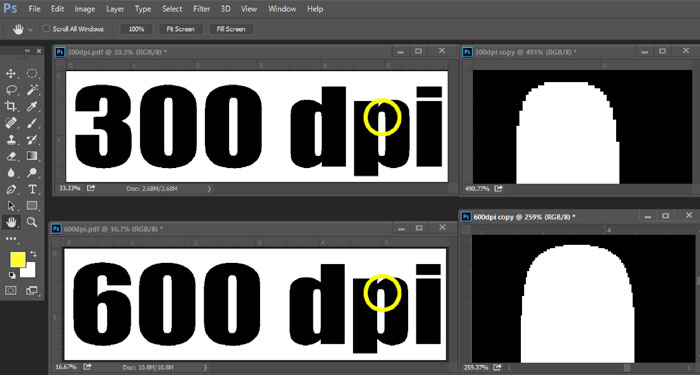This screenshot has height=375, width=700.
Task: Click the Photoshop Ps logo
Action: [10, 8]
